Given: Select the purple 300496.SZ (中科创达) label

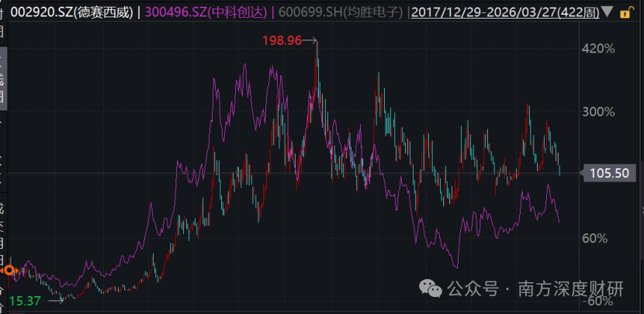Looking at the screenshot, I should click(x=192, y=12).
